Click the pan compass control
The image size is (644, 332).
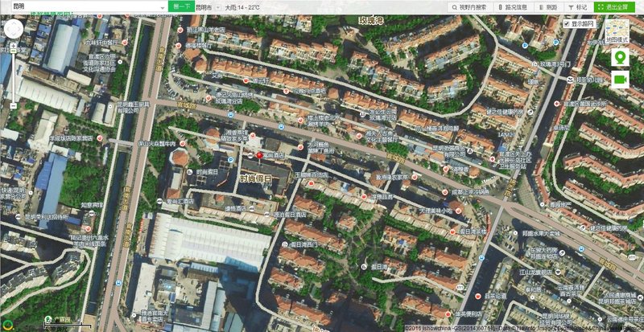14,31
